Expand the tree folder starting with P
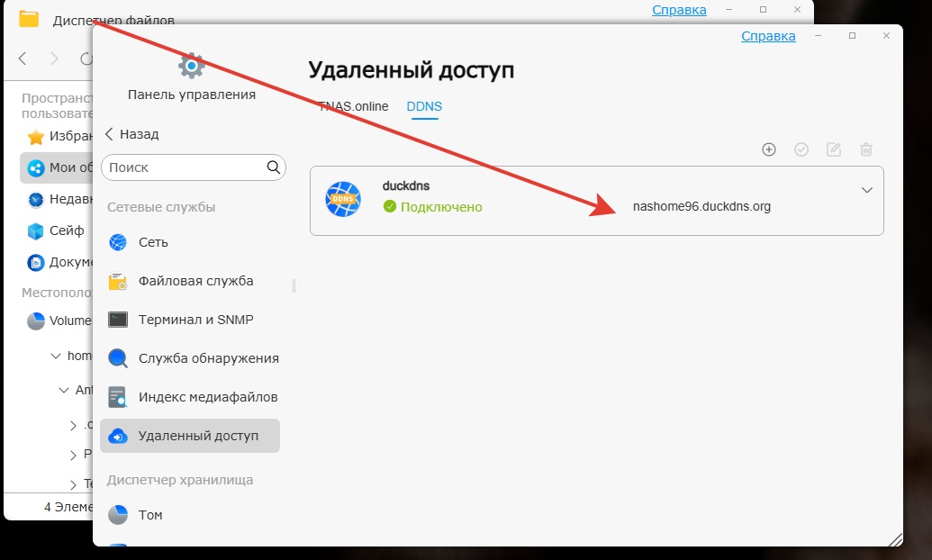Image resolution: width=932 pixels, height=560 pixels. [x=73, y=456]
